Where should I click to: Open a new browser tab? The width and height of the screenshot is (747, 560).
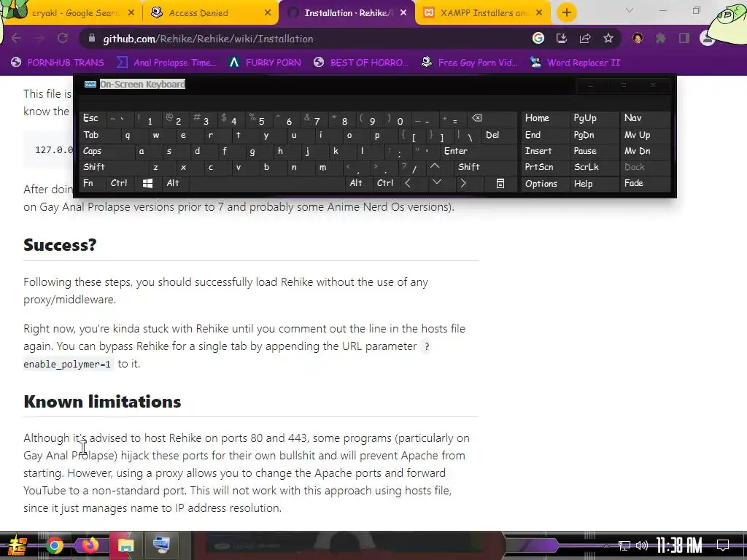(x=566, y=13)
